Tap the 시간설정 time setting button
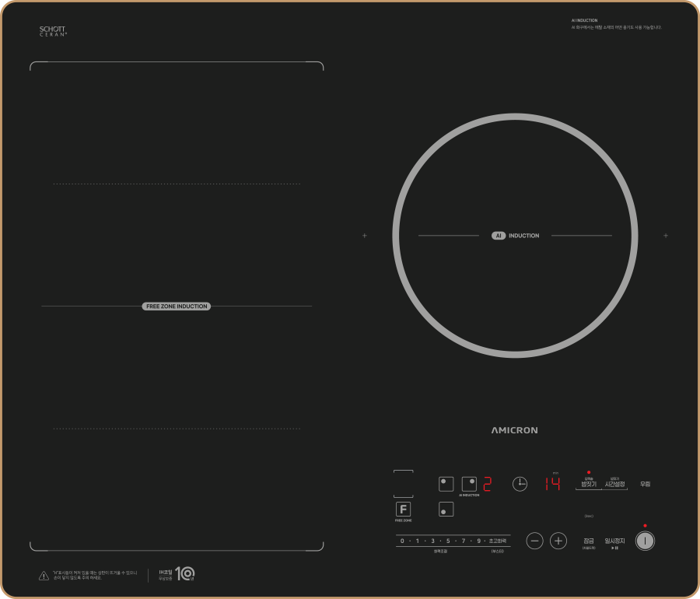 pyautogui.click(x=614, y=484)
